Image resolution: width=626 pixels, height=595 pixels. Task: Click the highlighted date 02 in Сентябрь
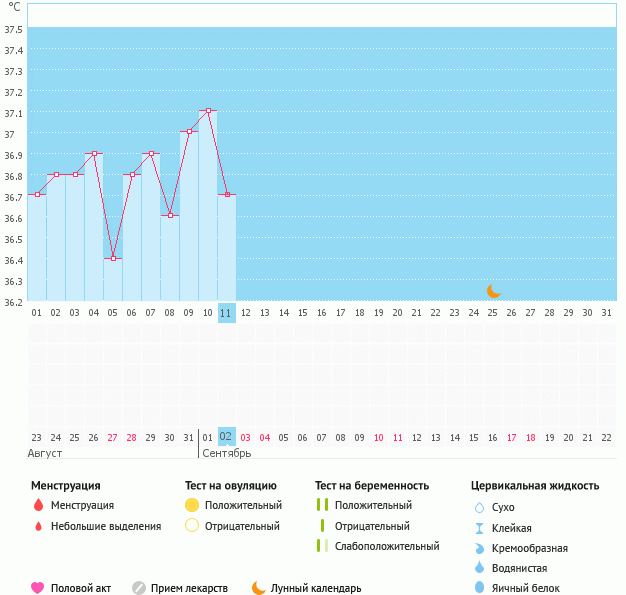pyautogui.click(x=227, y=437)
